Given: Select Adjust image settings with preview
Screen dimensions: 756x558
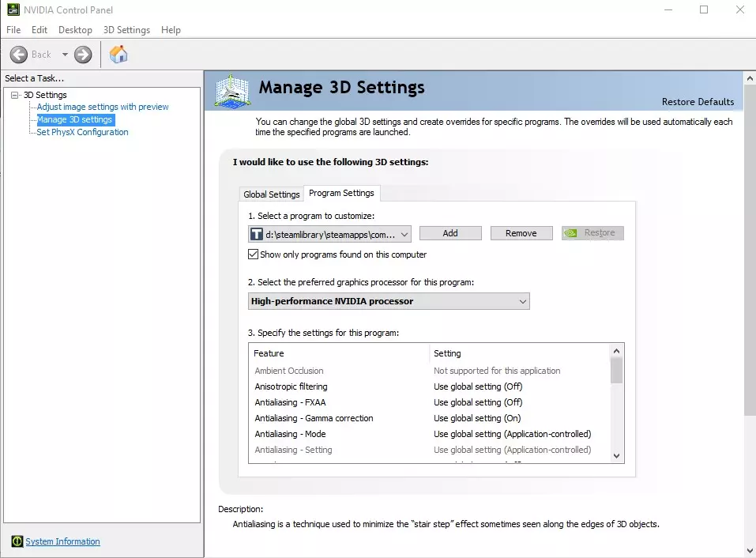Looking at the screenshot, I should (x=103, y=107).
